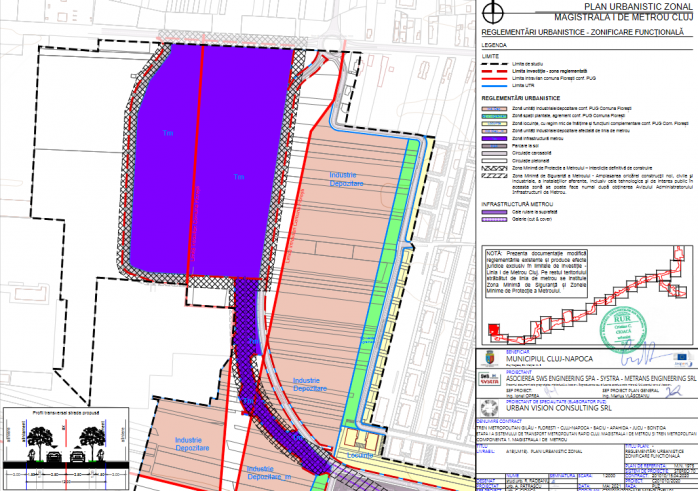698x491 pixels.
Task: Click 'Industrie Depozitare' label in lower left zone
Action: click(192, 444)
